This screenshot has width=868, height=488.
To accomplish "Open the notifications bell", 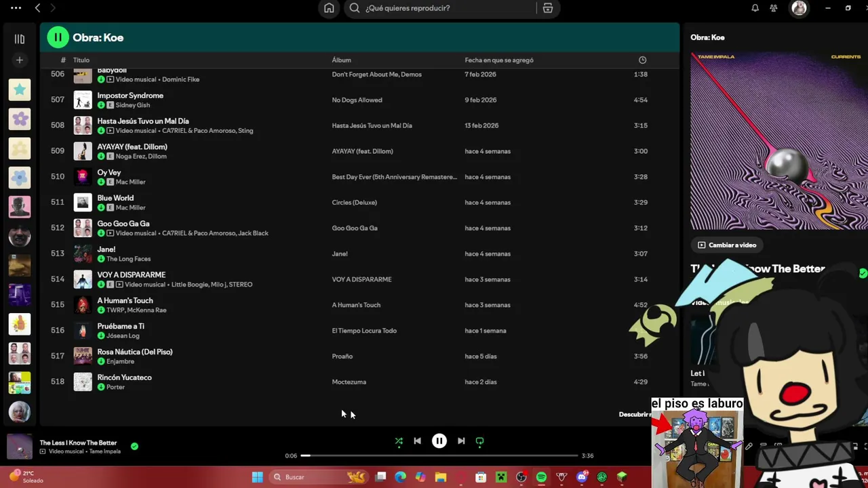I will (x=755, y=8).
